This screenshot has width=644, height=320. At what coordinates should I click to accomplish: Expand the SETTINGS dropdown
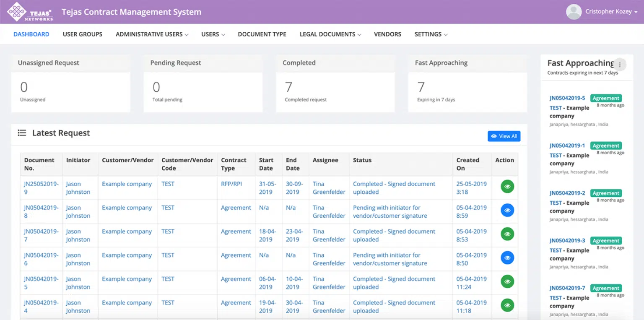(x=431, y=34)
